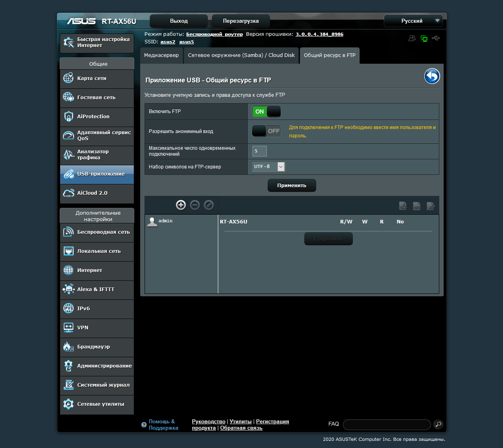Open Брандмауэр firewall settings
This screenshot has width=503, height=448.
(x=97, y=347)
